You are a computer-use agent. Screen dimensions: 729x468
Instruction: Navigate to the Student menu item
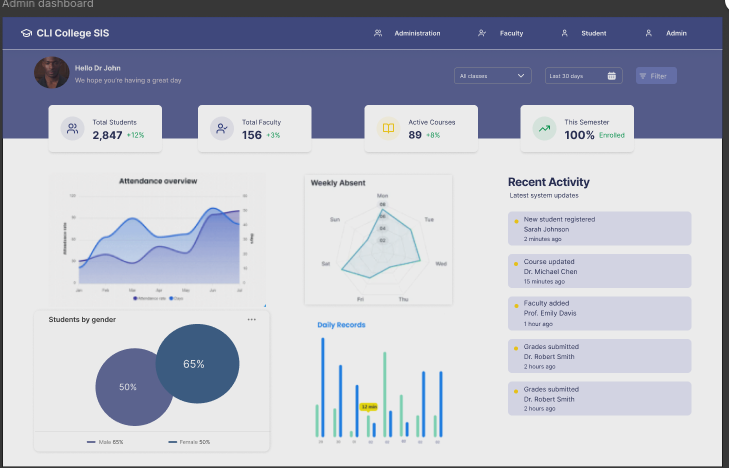(x=585, y=34)
